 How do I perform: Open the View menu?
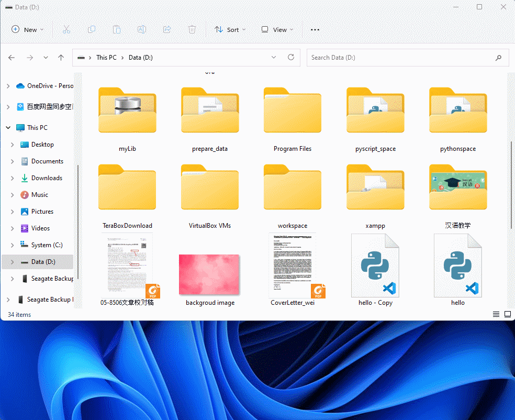(277, 30)
